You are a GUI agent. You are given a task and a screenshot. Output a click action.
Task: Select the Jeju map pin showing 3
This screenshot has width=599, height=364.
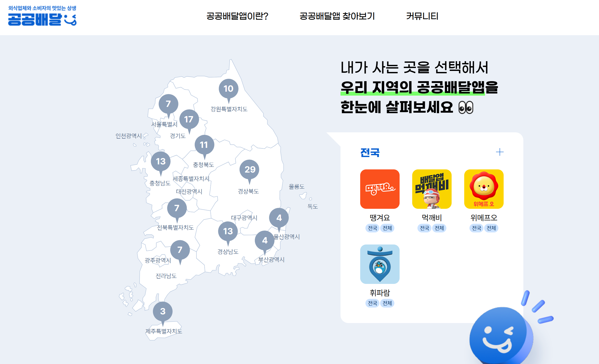tap(163, 311)
